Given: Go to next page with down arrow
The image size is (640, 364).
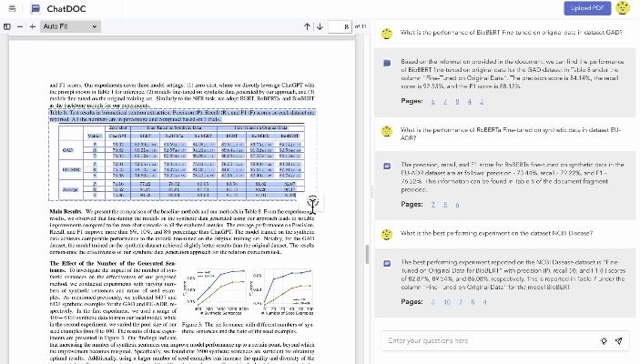Looking at the screenshot, I should (320, 26).
